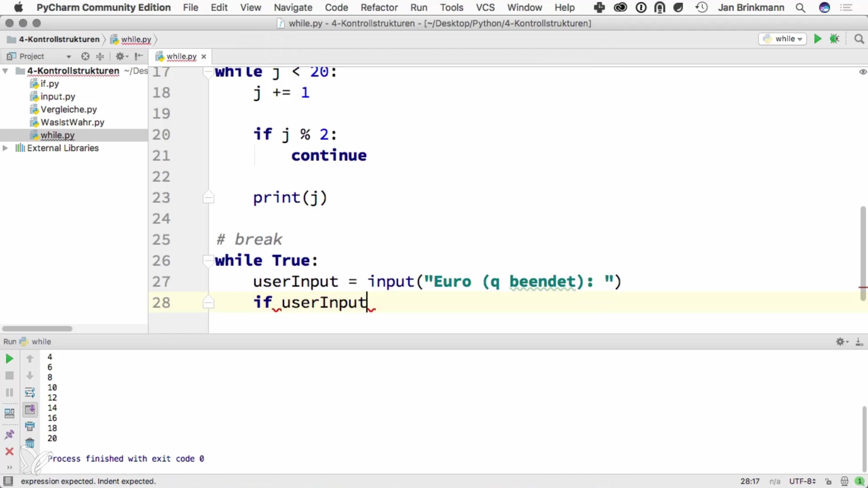Click the print output icon in Run panel

click(x=30, y=426)
